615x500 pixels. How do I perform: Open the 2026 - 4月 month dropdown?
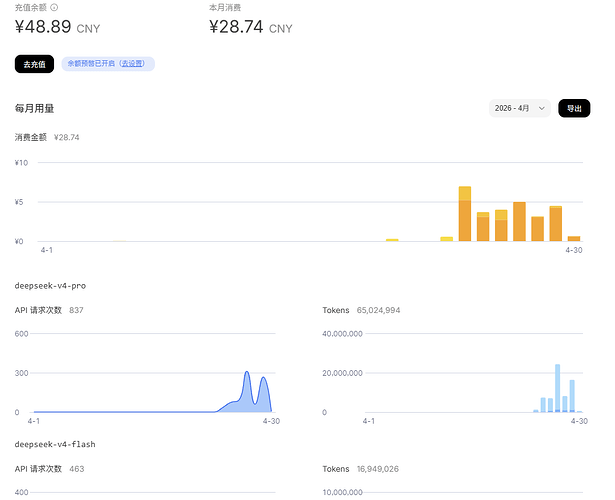520,108
